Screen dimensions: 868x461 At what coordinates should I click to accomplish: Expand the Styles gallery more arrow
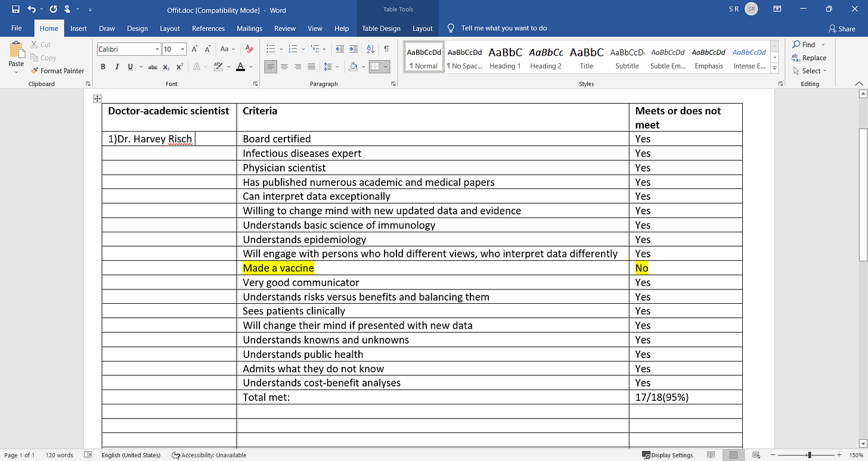coord(775,68)
